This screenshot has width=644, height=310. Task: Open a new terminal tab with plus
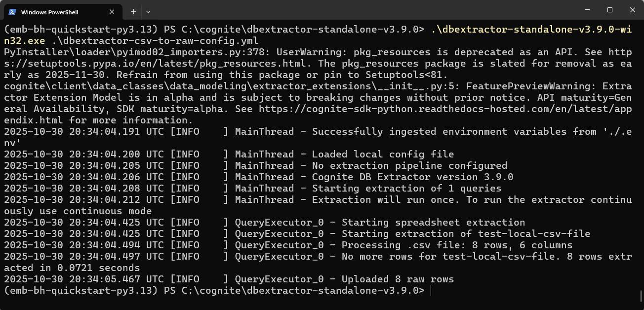coord(133,11)
